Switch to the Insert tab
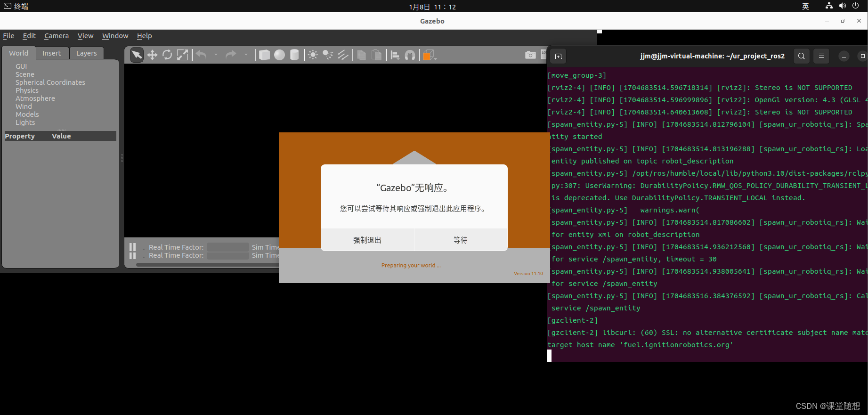 tap(52, 53)
